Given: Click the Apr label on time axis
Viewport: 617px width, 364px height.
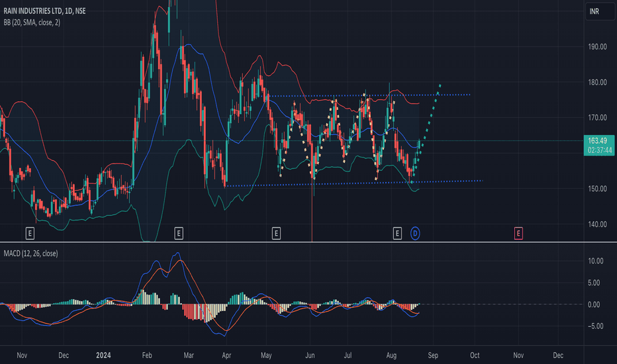Looking at the screenshot, I should (x=226, y=355).
